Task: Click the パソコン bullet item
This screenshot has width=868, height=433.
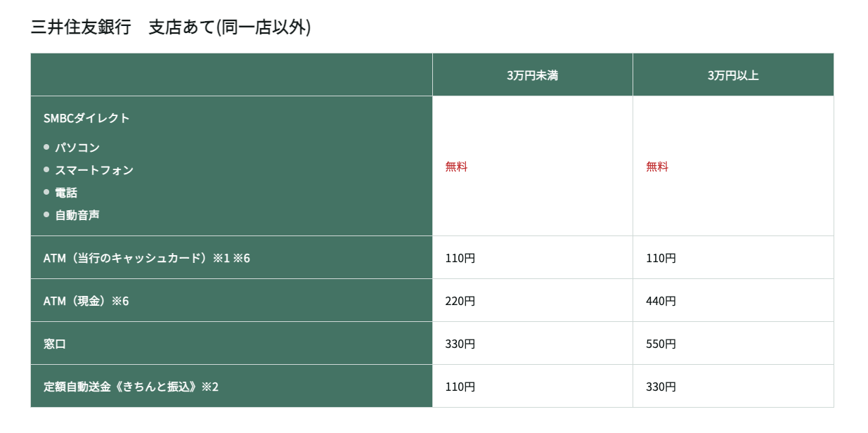Action: pyautogui.click(x=77, y=148)
